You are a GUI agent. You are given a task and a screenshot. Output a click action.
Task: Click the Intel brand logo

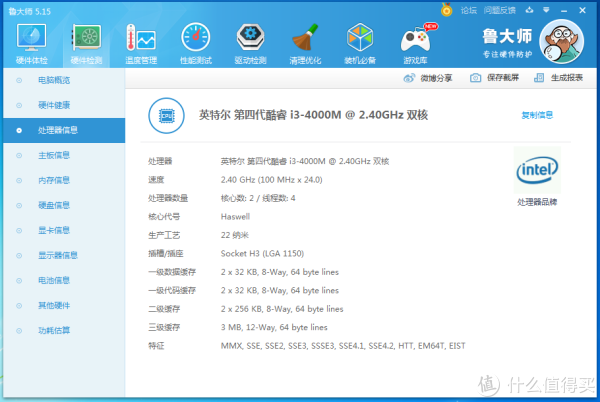click(x=537, y=170)
